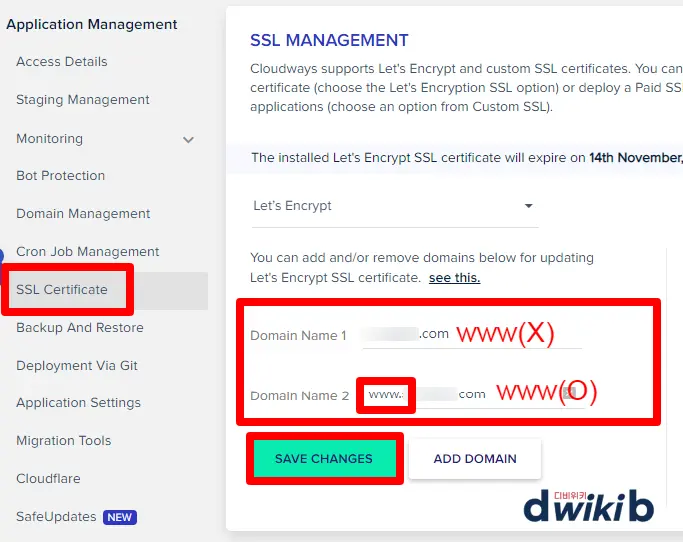Select SSL Certificate in the sidebar
The height and width of the screenshot is (542, 683).
click(x=62, y=290)
